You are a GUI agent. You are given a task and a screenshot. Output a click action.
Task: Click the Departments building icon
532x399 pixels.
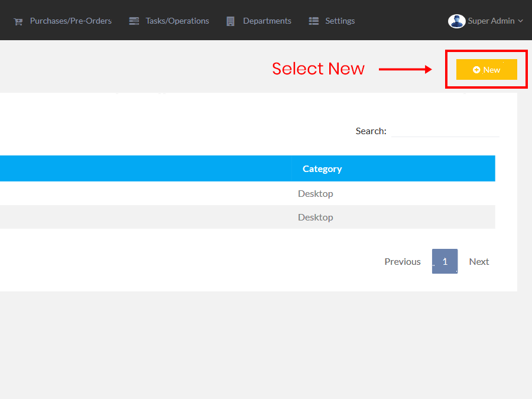point(231,21)
